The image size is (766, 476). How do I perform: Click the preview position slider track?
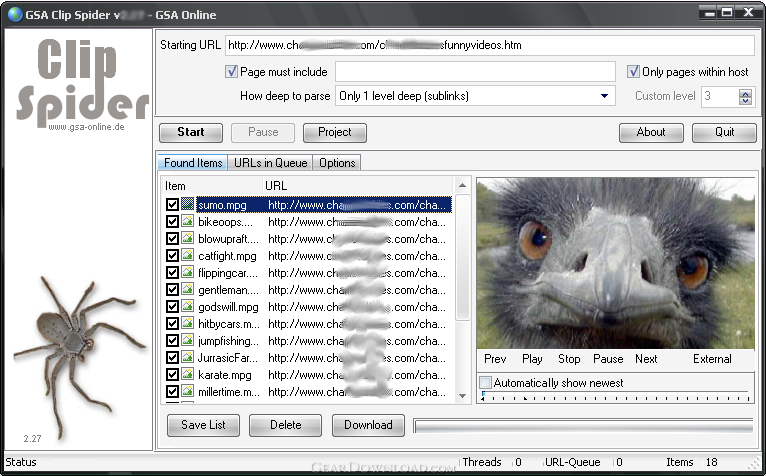[615, 397]
